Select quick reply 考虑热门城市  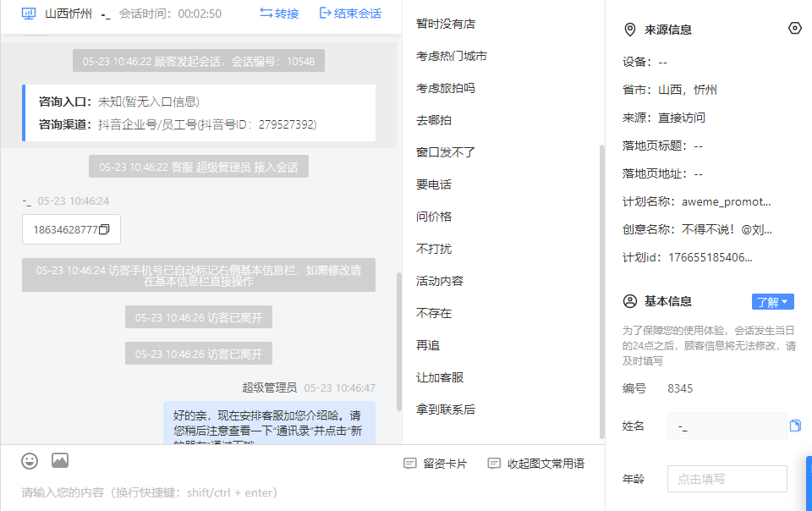452,56
